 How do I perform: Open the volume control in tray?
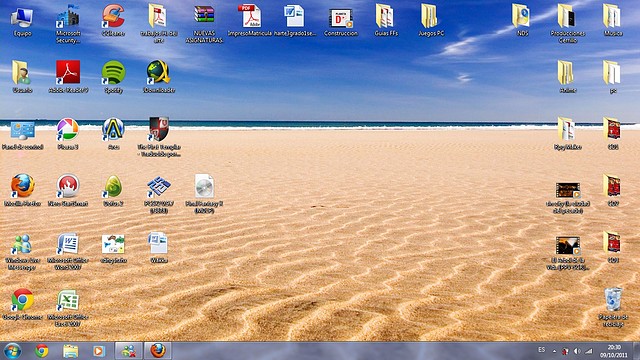[577, 351]
